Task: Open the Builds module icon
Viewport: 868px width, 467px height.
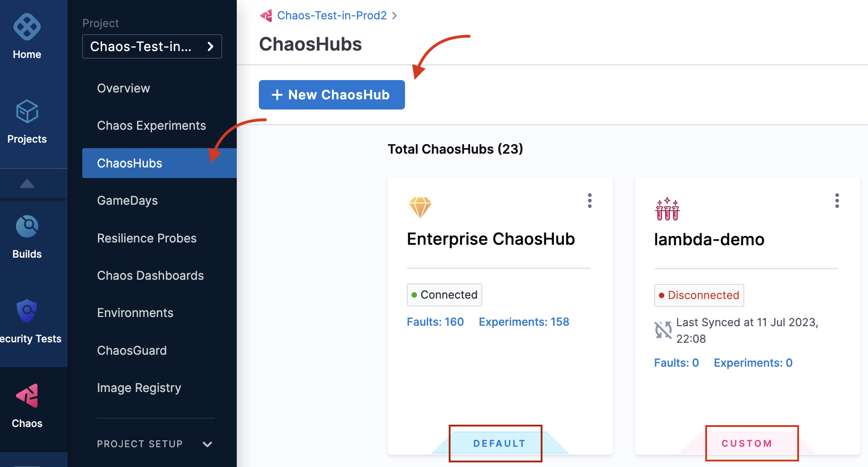Action: click(27, 226)
